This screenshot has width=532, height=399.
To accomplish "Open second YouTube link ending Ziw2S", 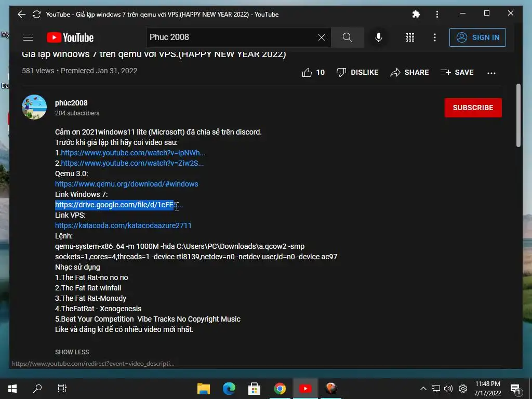I will (132, 163).
